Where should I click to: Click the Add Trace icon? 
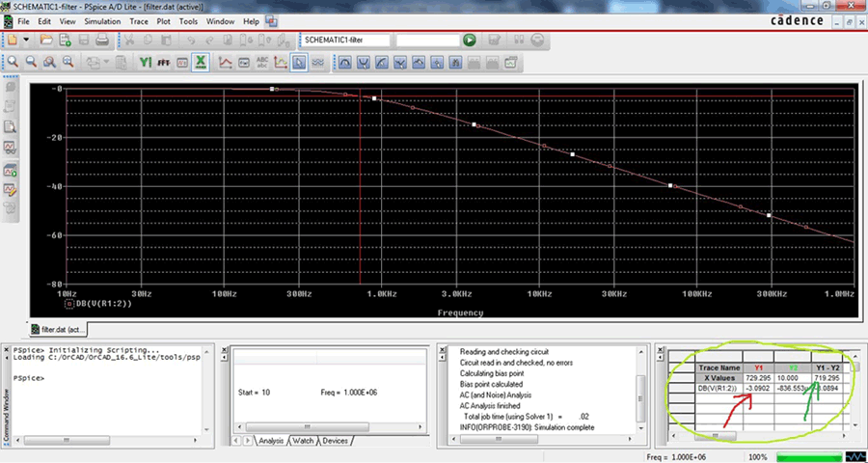pos(226,63)
